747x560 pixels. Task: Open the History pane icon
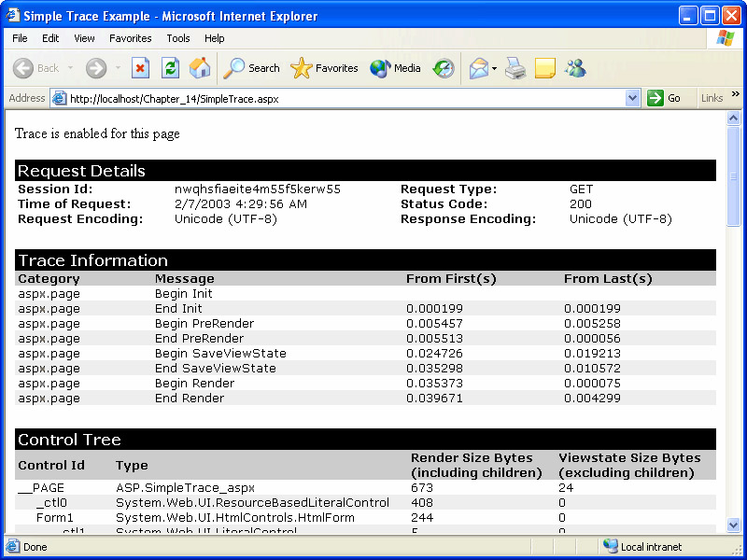(444, 68)
